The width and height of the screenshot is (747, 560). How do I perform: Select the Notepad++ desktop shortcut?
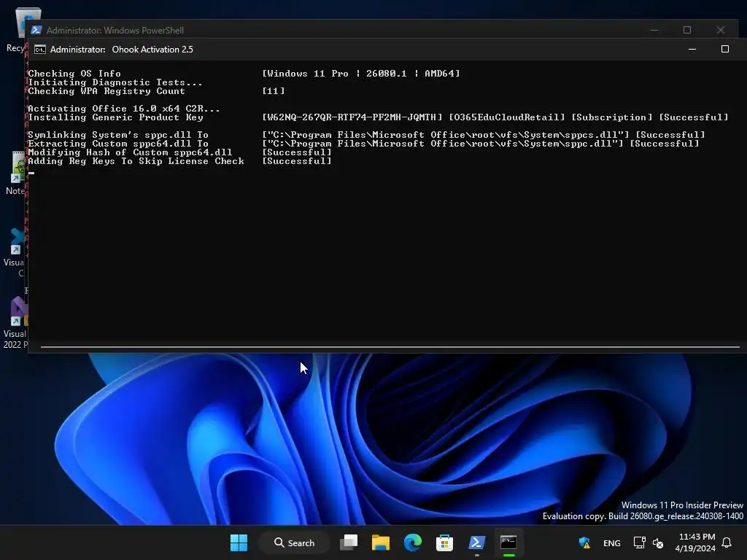pyautogui.click(x=15, y=173)
